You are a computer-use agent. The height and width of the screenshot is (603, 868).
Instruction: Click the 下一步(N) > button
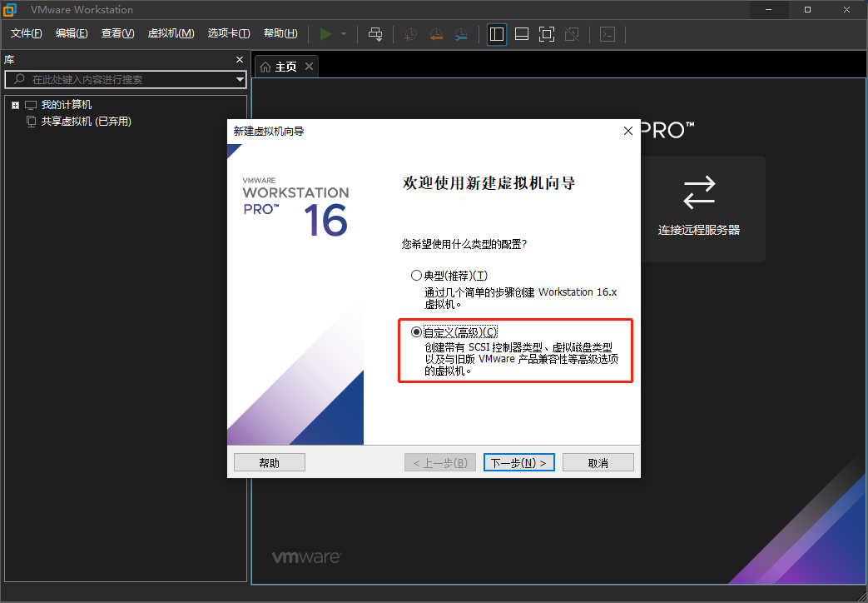point(518,463)
